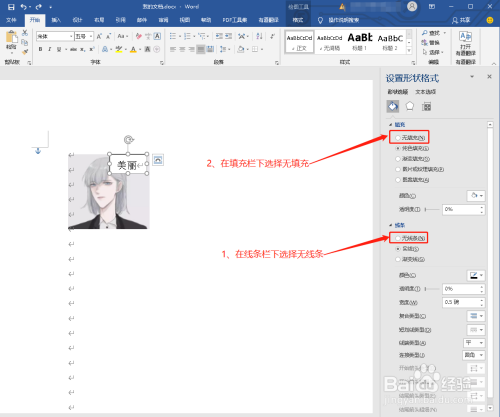The width and height of the screenshot is (500, 417).
Task: Toggle italic formatting
Action: [49, 49]
